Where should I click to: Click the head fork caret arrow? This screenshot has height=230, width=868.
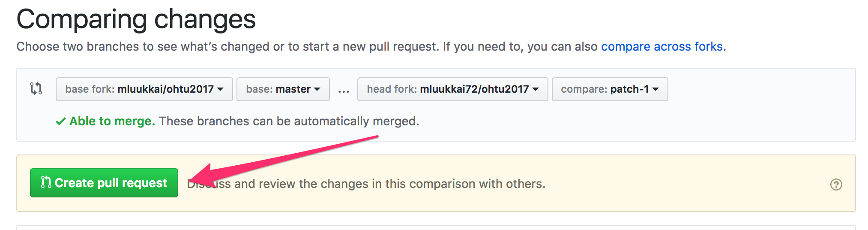(x=536, y=89)
